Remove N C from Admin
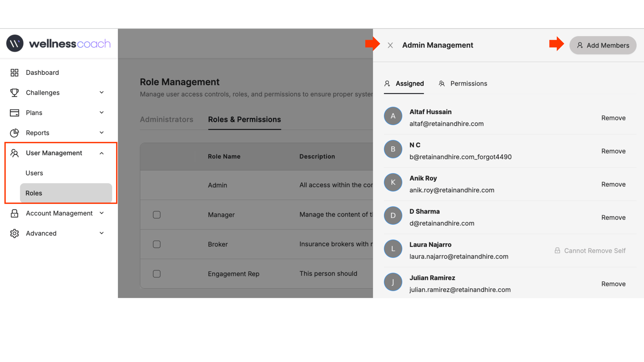This screenshot has width=644, height=362. 613,151
